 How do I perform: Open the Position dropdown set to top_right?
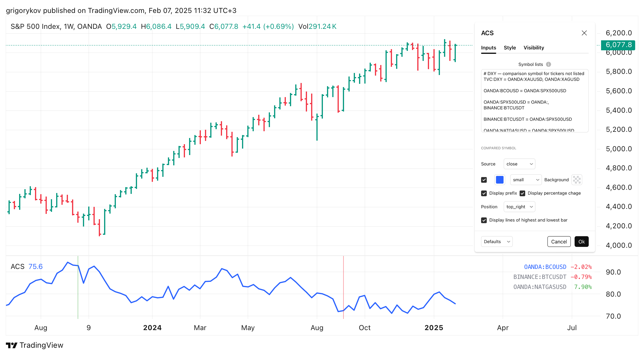click(x=519, y=207)
